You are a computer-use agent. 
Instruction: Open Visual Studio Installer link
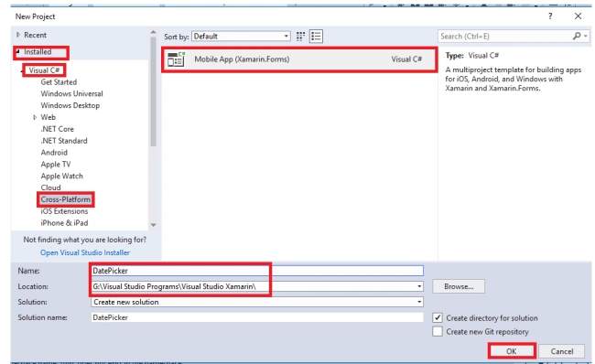pos(85,253)
